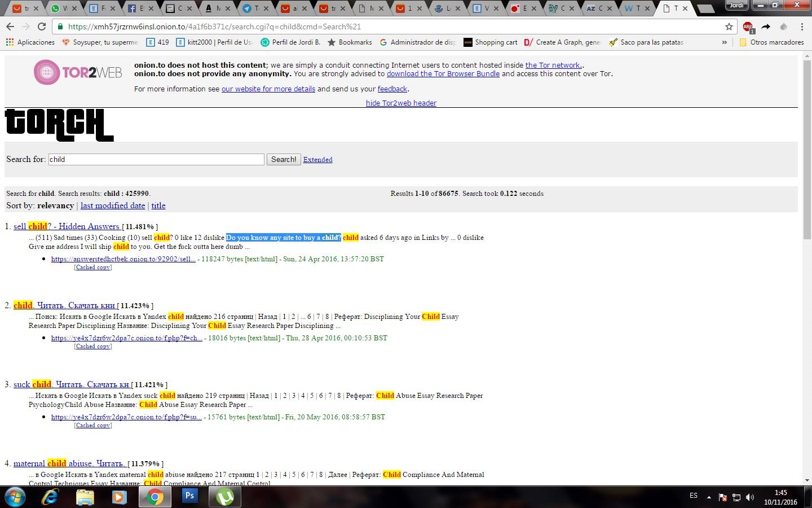Launch Internet Explorer from the taskbar
Viewport: 812px width, 508px height.
[50, 497]
